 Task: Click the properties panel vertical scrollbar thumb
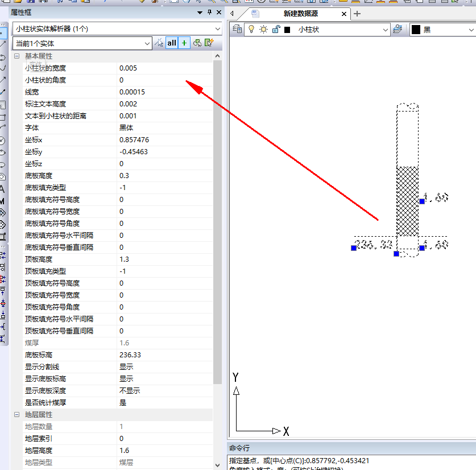217,222
